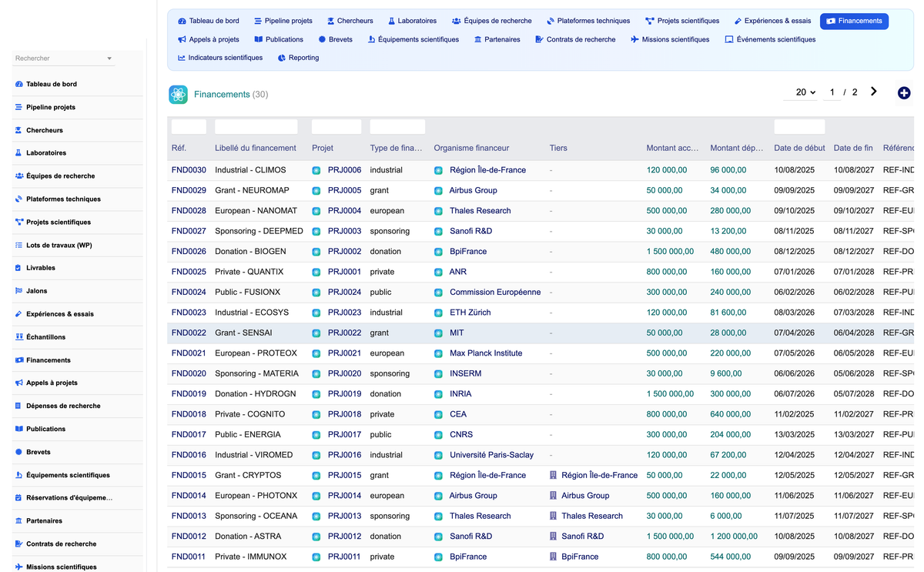Open Publications in the left sidebar
Viewport: 924px width, 572px height.
(x=45, y=429)
